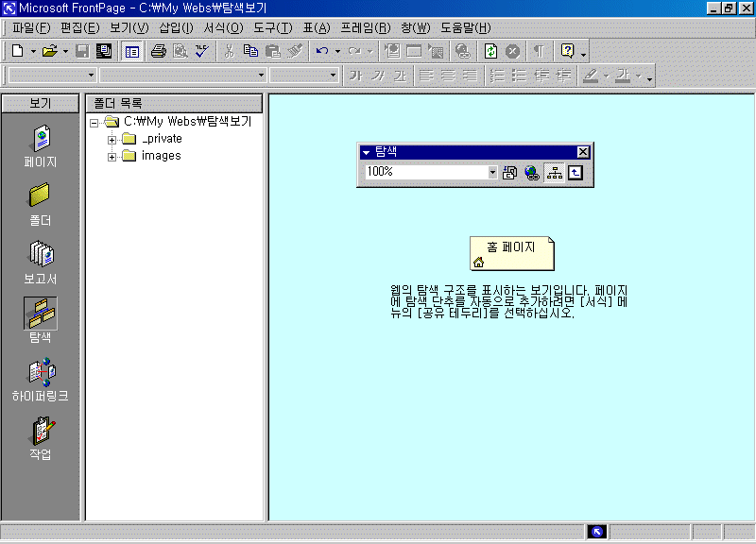Open the 편집(E) menu
The width and height of the screenshot is (756, 544).
[79, 28]
